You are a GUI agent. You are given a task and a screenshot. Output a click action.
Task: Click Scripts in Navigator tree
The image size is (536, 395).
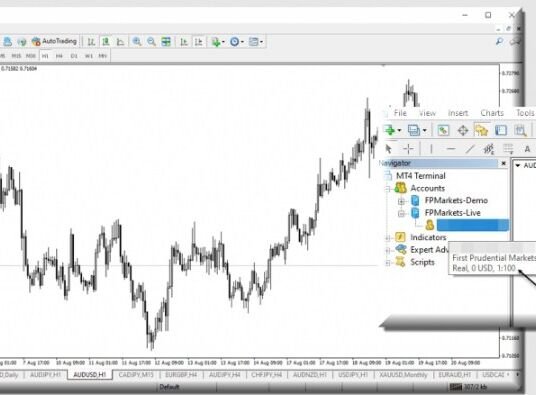(x=422, y=262)
